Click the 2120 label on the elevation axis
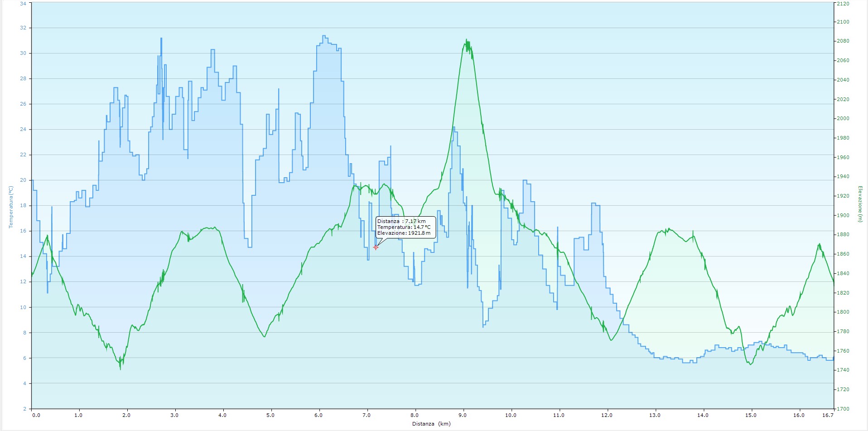This screenshot has width=868, height=431. click(x=843, y=4)
